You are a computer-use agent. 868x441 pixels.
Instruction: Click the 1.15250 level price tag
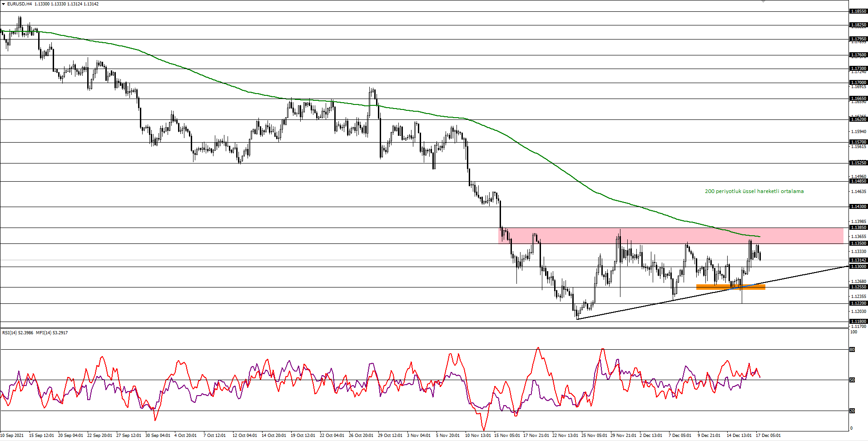(858, 163)
